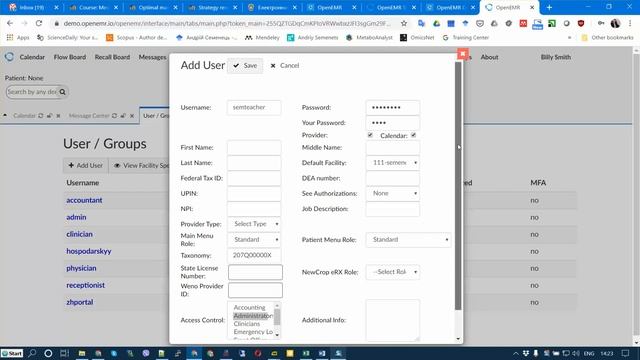Click the Add User button on page
Image resolution: width=640 pixels, height=360 pixels.
click(85, 165)
